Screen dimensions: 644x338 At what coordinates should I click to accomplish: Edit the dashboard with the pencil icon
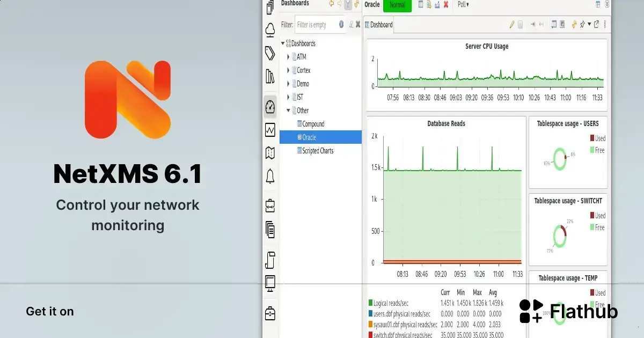(x=512, y=24)
